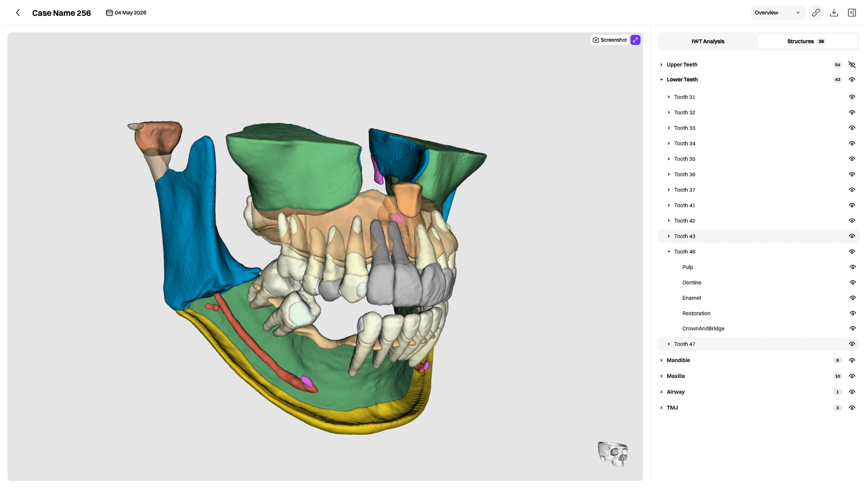Switch to IWT Analysis tab
Image resolution: width=868 pixels, height=488 pixels.
click(708, 41)
